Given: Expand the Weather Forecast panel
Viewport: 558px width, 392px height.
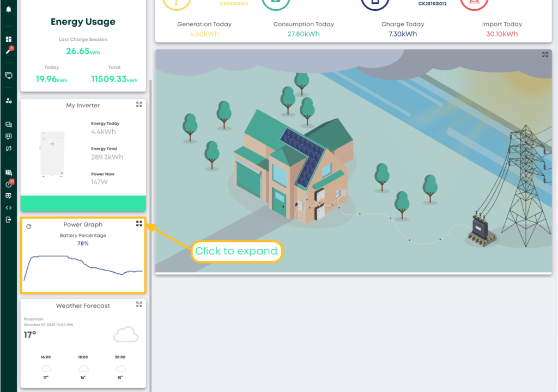Looking at the screenshot, I should tap(139, 304).
